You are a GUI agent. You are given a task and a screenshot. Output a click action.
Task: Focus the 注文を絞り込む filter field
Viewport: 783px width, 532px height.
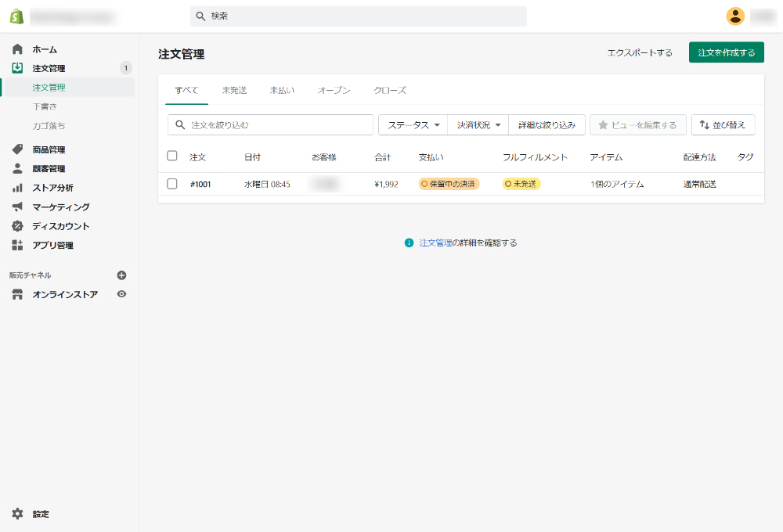[x=270, y=124]
